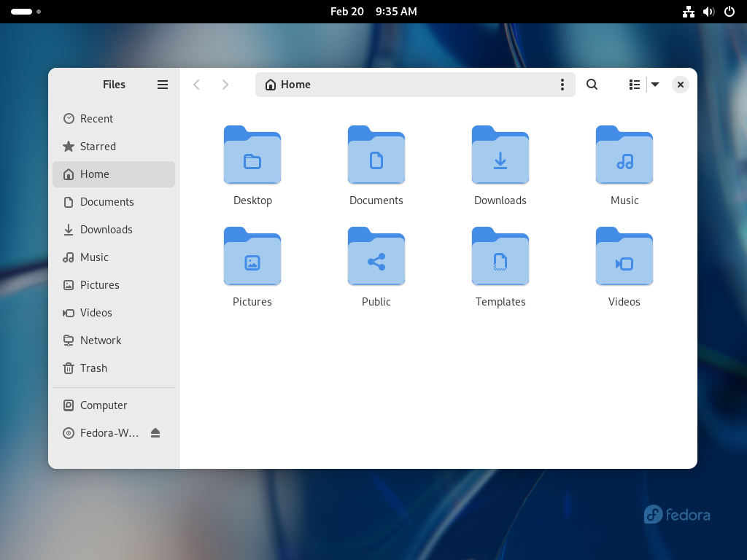Open Trash in the sidebar
The width and height of the screenshot is (747, 560).
(x=114, y=368)
